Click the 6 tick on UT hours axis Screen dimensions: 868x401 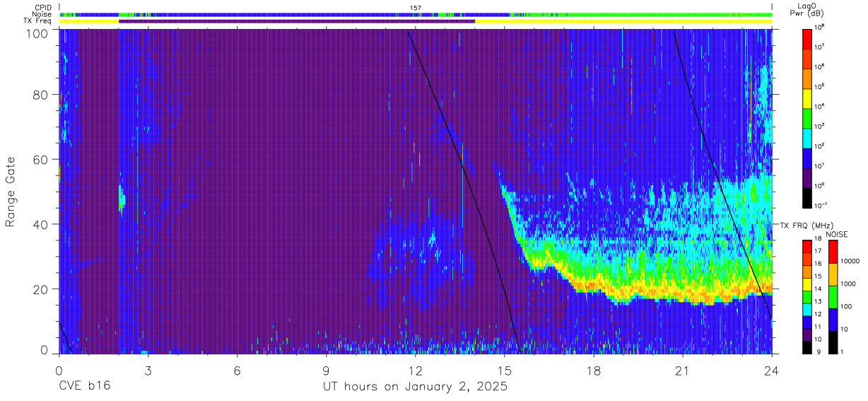coord(237,370)
